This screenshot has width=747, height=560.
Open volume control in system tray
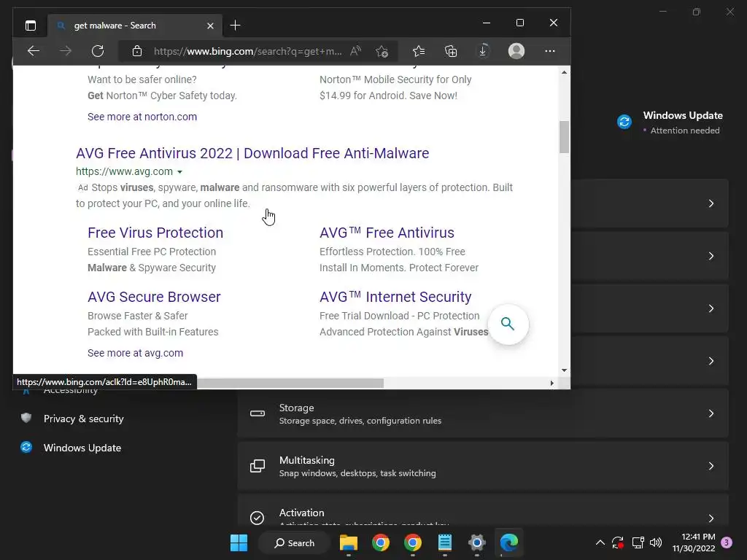pyautogui.click(x=656, y=542)
